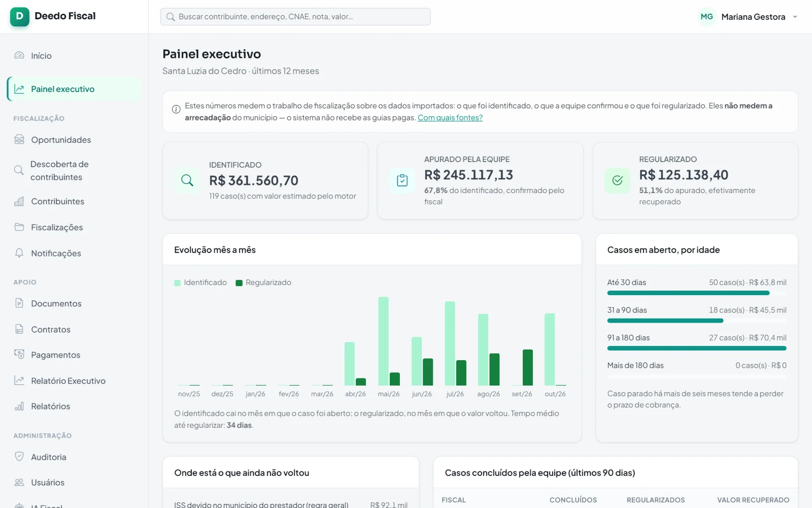812x508 pixels.
Task: Click the Notificações bell icon
Action: tap(19, 253)
